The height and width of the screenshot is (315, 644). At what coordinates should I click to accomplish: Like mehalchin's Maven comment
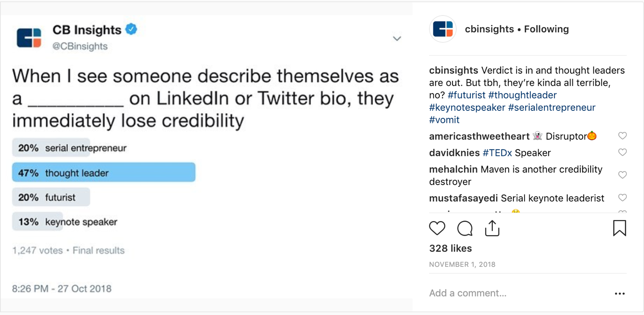[622, 175]
